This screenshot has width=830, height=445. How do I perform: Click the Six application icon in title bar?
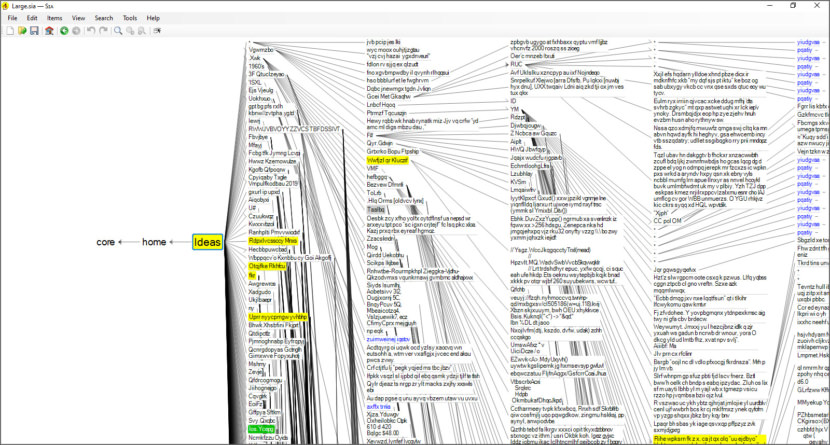tap(6, 6)
